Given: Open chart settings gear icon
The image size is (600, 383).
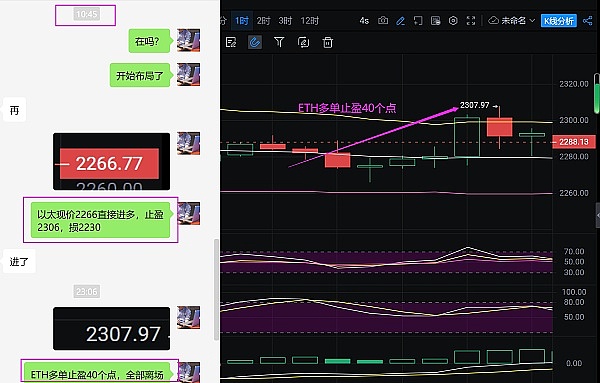Looking at the screenshot, I should pos(453,21).
